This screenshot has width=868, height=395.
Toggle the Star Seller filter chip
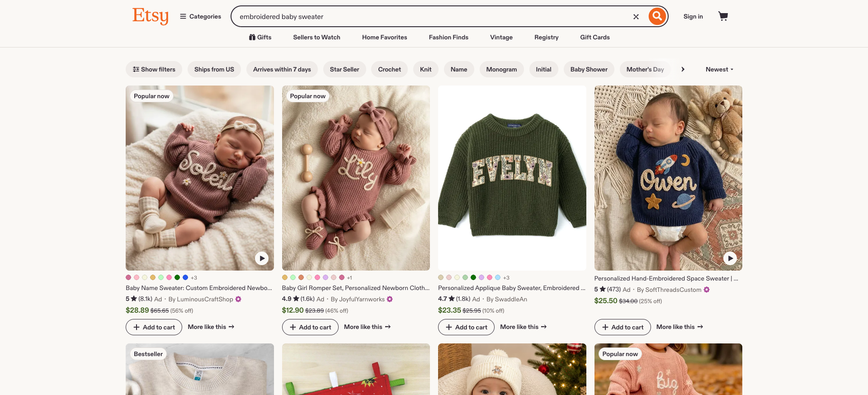344,69
